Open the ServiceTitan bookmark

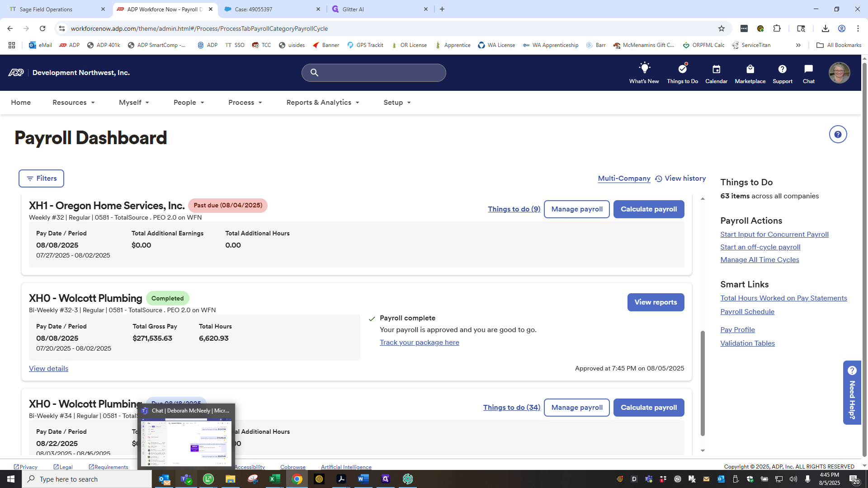pos(751,45)
